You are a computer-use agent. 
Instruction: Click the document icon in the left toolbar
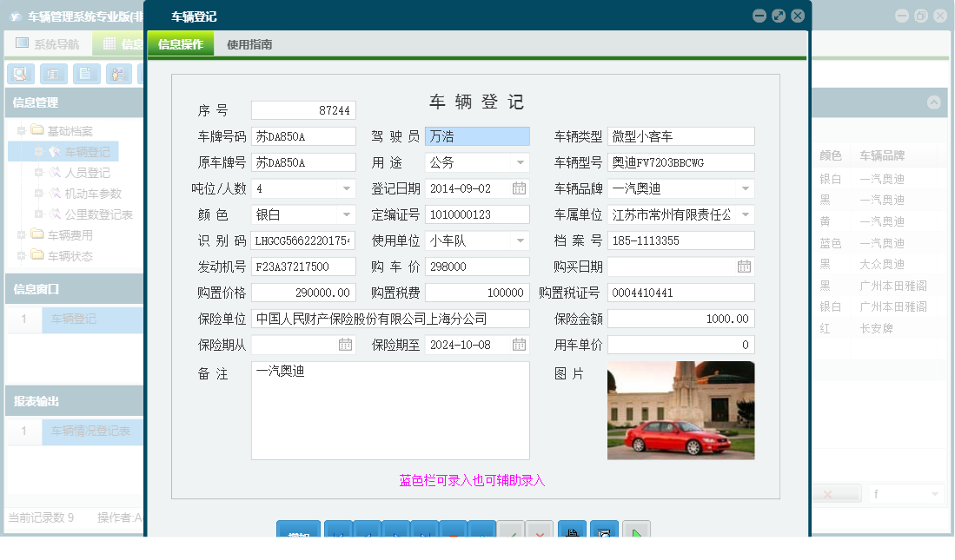click(85, 74)
